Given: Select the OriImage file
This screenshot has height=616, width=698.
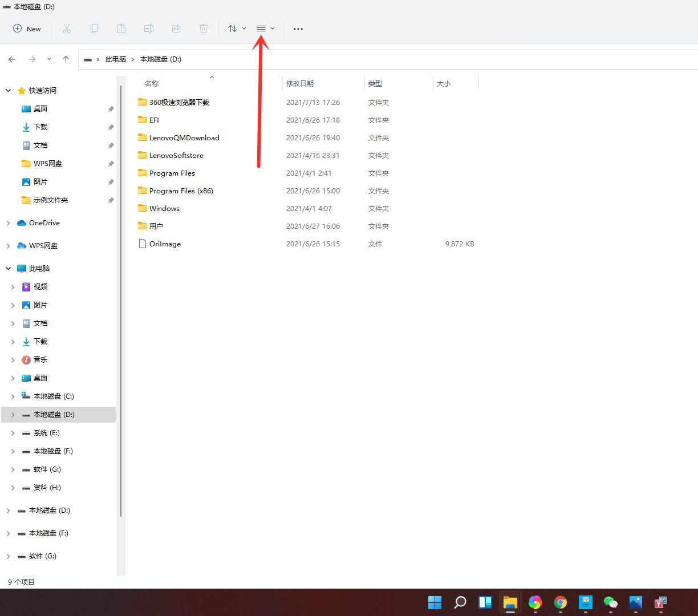Looking at the screenshot, I should pos(165,244).
